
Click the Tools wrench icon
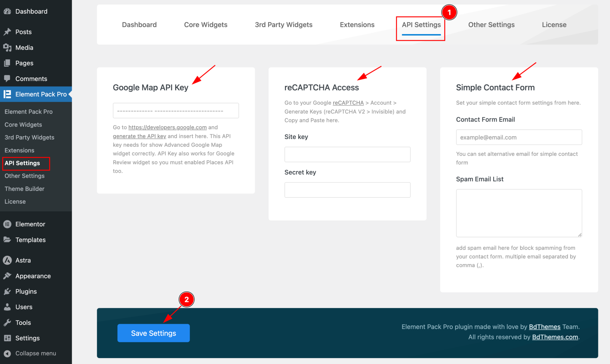pos(7,323)
